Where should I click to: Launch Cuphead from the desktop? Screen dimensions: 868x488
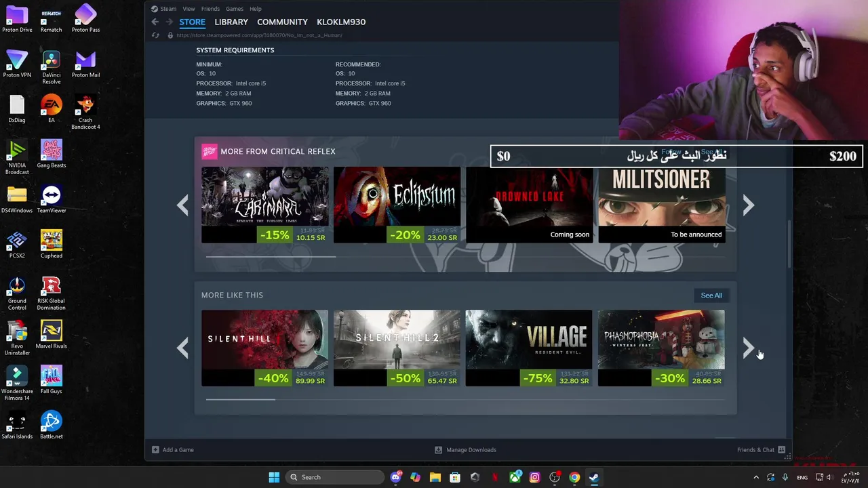coord(51,245)
